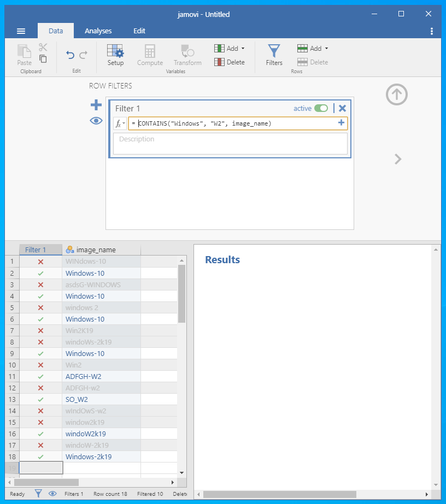Screen dimensions: 446x504
Task: Click the filter Description field
Action: pos(230,144)
